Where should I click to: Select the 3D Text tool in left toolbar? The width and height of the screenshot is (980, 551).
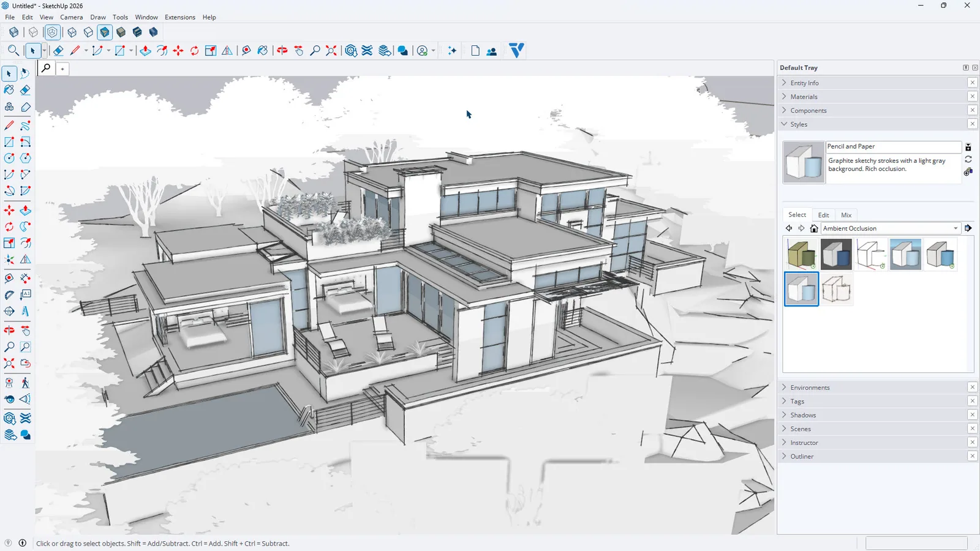click(x=25, y=311)
